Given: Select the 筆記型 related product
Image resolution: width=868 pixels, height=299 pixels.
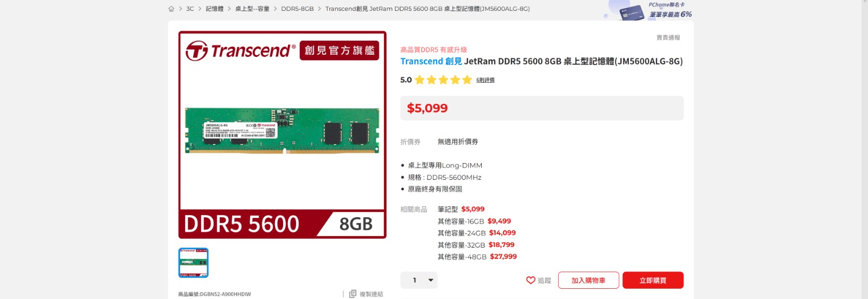Looking at the screenshot, I should [x=461, y=209].
